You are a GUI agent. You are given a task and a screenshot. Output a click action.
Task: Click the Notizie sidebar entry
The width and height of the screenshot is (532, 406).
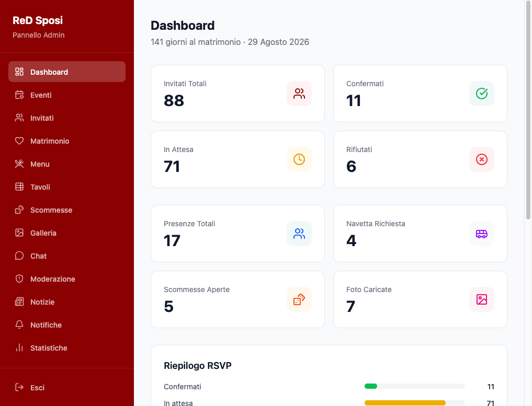(x=42, y=301)
